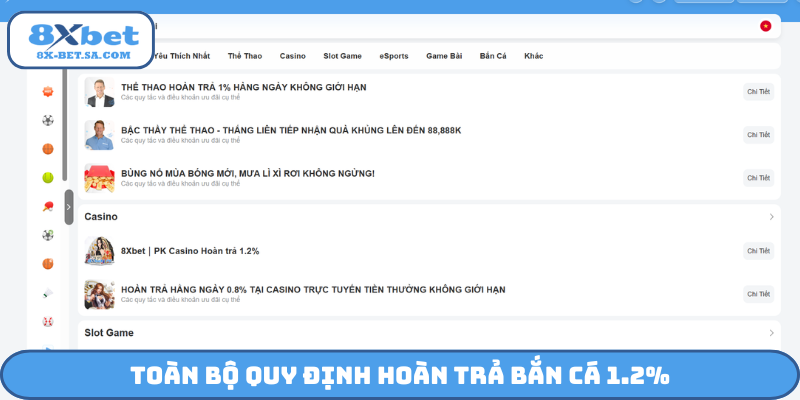Select the soccer ball icon with green badge
Image resolution: width=800 pixels, height=400 pixels.
click(x=48, y=235)
